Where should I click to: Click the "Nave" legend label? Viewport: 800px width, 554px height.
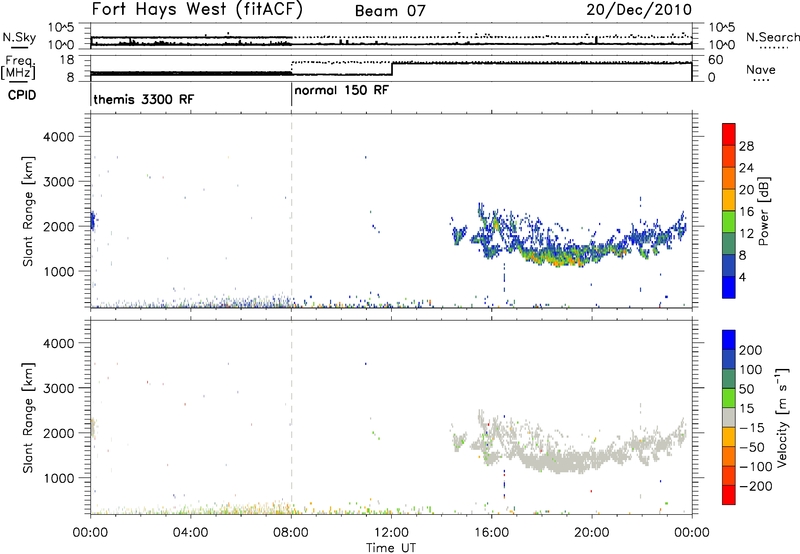[761, 69]
